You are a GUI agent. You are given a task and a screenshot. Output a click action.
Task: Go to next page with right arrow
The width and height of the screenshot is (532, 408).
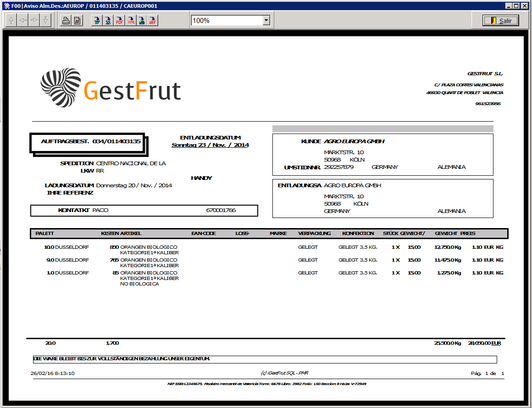coord(34,21)
